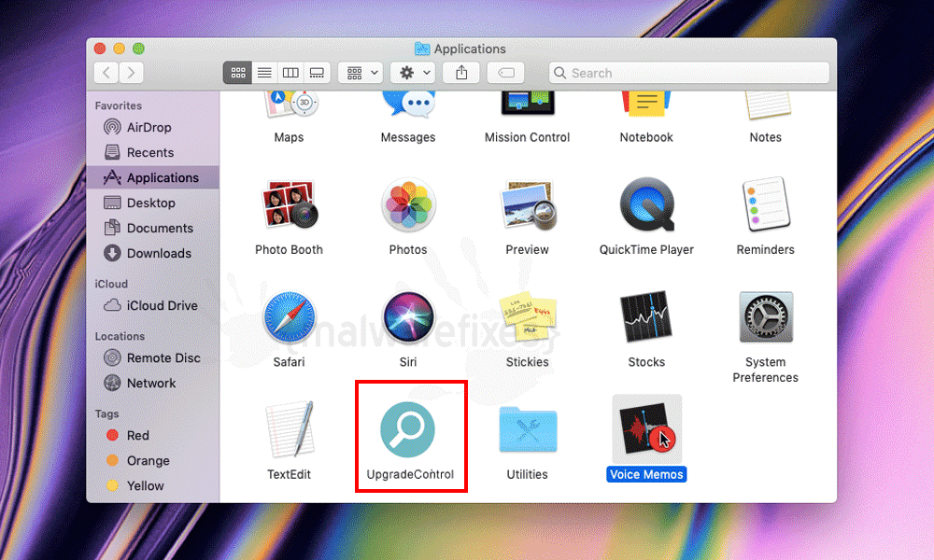Image resolution: width=934 pixels, height=560 pixels.
Task: Select the Voice Memos app icon
Action: [x=647, y=429]
